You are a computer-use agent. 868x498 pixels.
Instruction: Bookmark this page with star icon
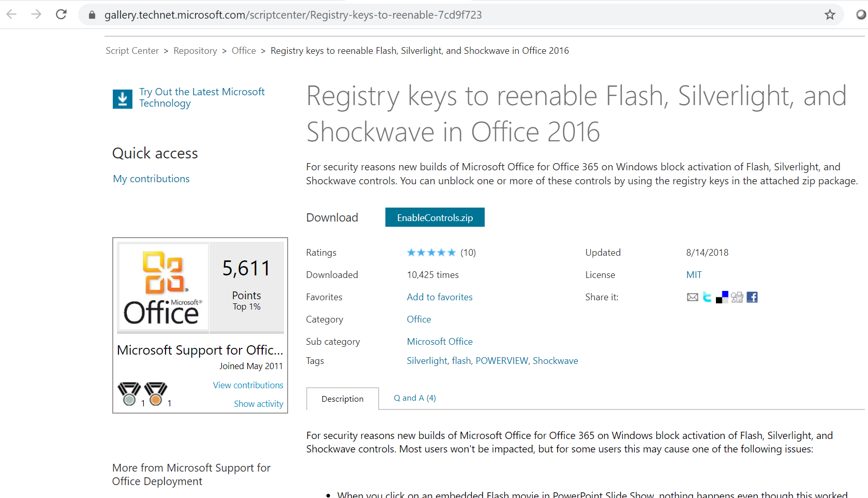[830, 14]
